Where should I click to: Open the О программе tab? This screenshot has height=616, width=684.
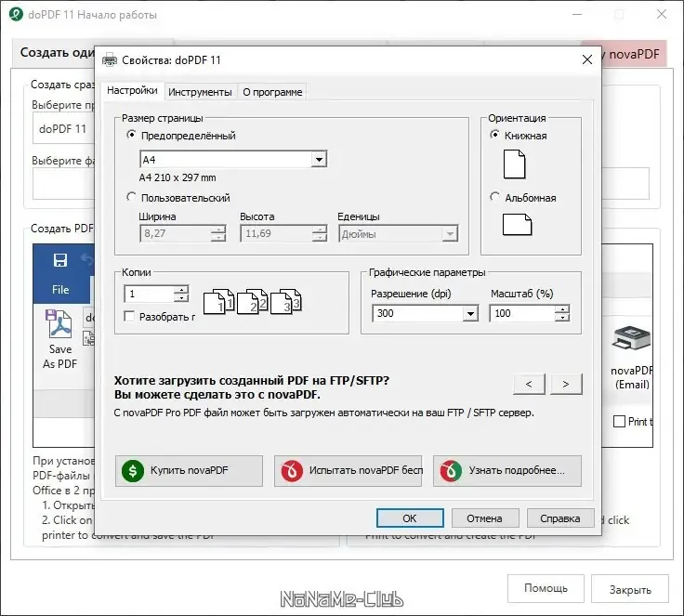[272, 92]
